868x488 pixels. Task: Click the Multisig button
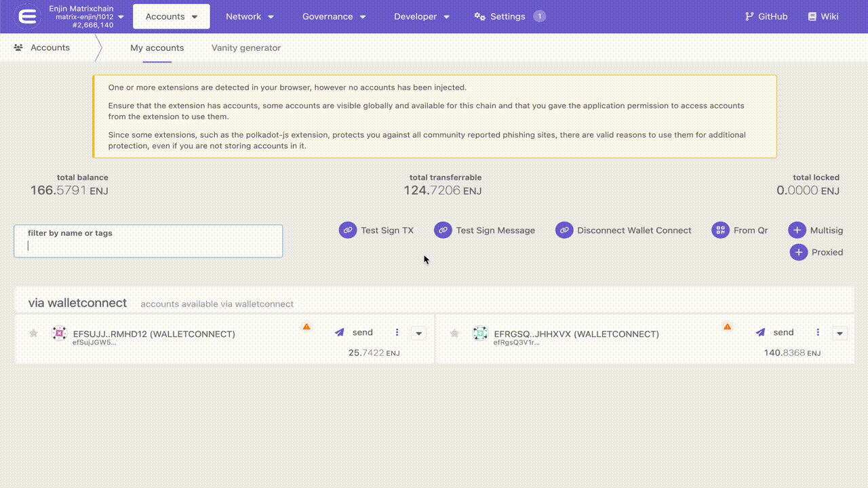click(816, 230)
